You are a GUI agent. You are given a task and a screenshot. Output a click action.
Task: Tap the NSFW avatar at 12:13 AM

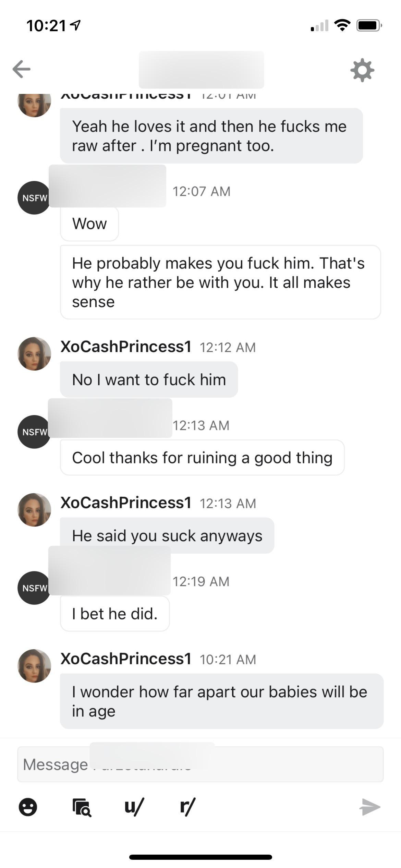[34, 432]
